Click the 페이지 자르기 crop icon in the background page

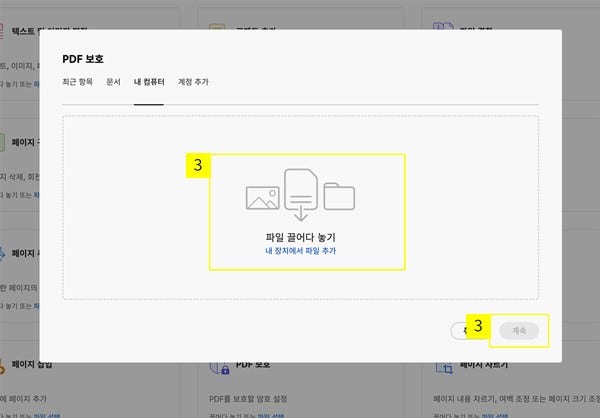pyautogui.click(x=444, y=368)
